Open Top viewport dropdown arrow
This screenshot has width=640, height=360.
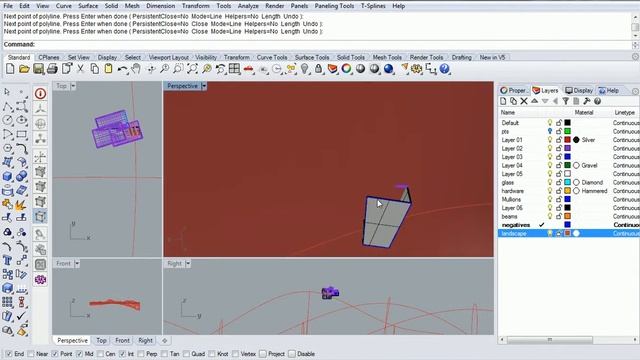point(73,86)
